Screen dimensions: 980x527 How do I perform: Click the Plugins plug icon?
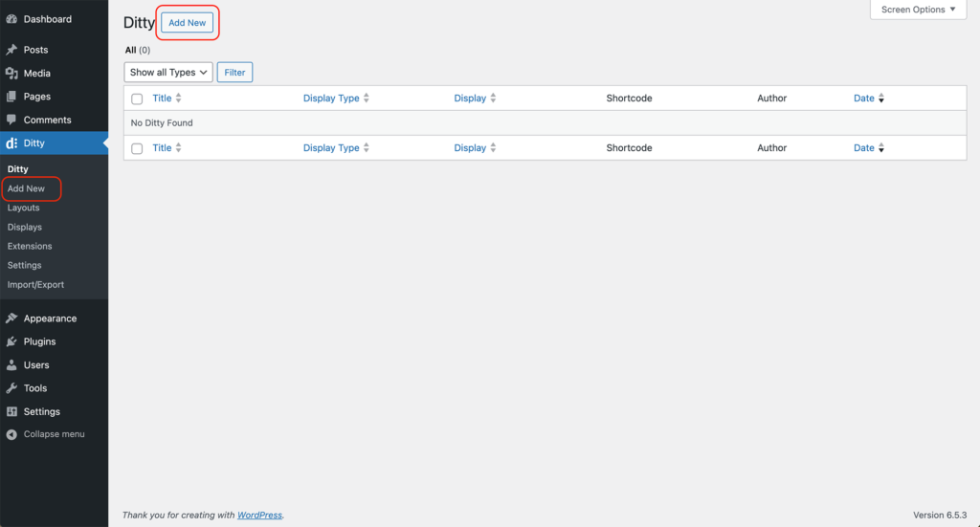coord(11,341)
